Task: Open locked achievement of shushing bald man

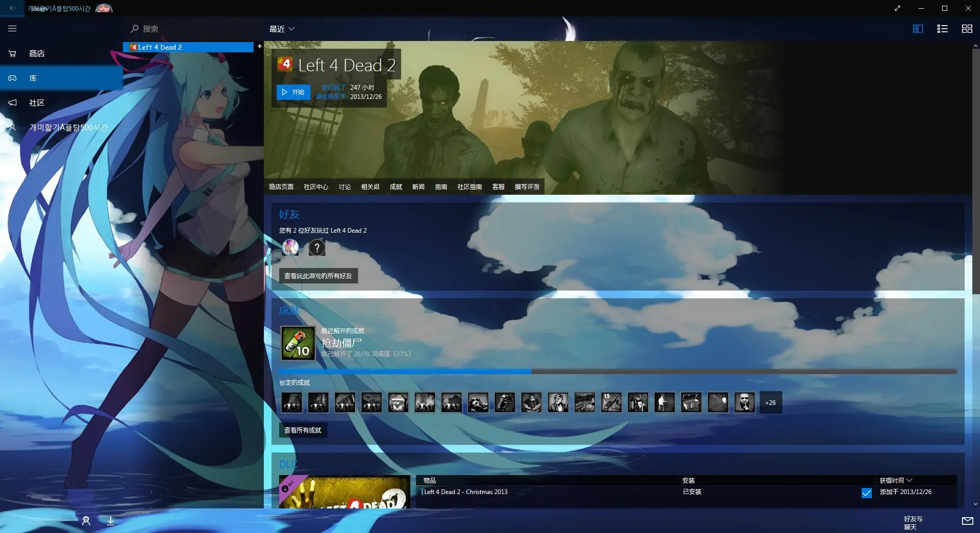Action: [744, 402]
